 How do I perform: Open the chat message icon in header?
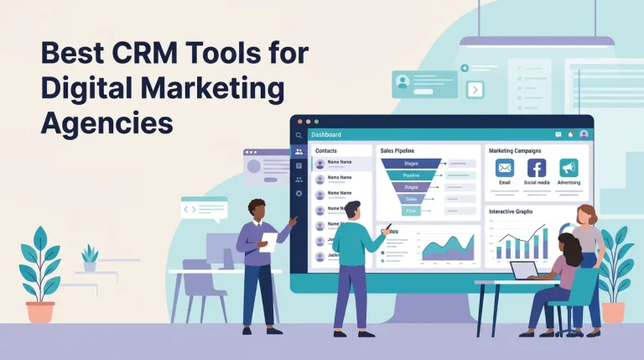click(x=558, y=134)
